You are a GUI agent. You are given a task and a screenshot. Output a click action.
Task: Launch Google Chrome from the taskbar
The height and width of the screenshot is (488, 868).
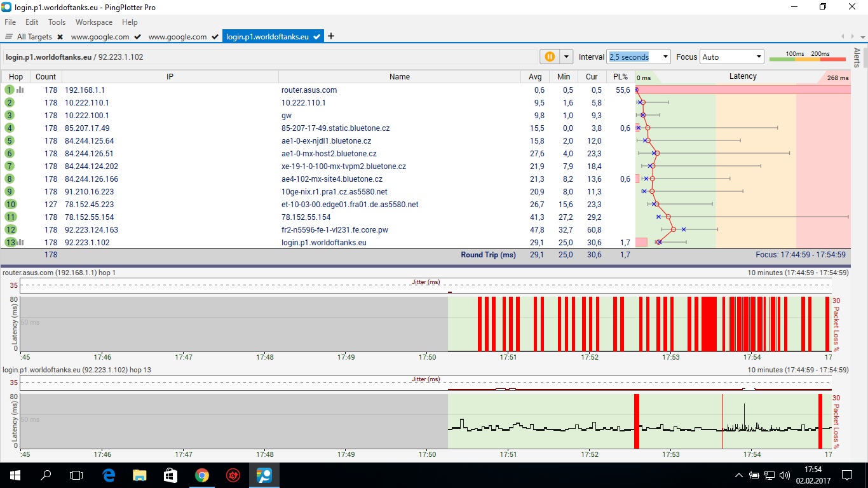click(x=202, y=475)
